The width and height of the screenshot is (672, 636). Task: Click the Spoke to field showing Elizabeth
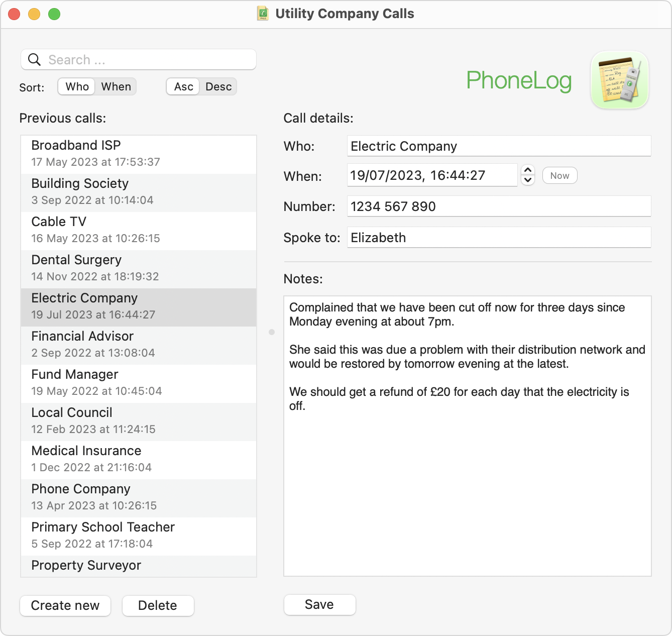[498, 237]
